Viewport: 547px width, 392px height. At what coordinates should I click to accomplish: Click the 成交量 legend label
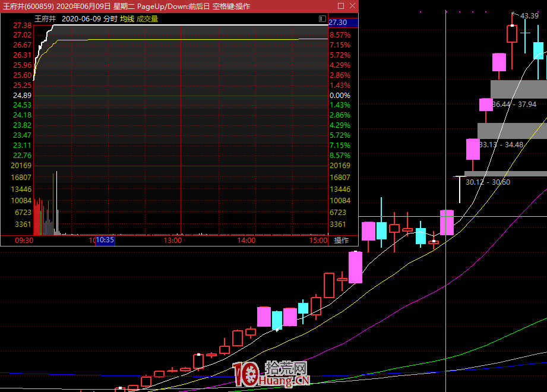click(147, 19)
